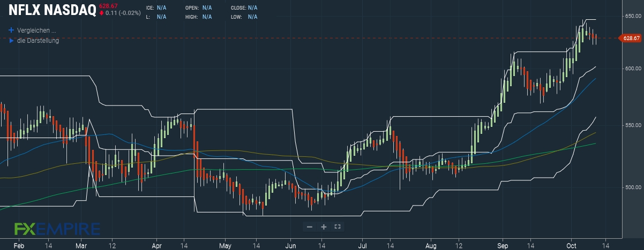Click the 550.00 price axis label

click(633, 125)
